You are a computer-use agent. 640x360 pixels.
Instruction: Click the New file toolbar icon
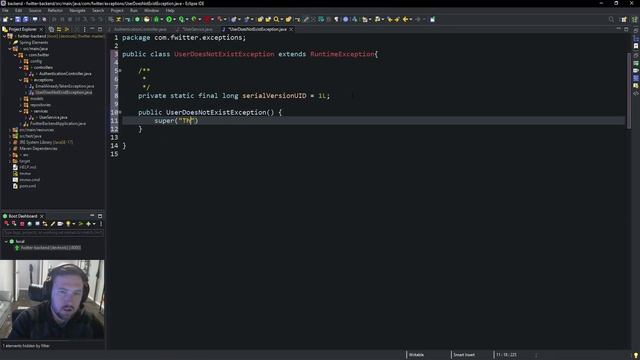click(5, 19)
